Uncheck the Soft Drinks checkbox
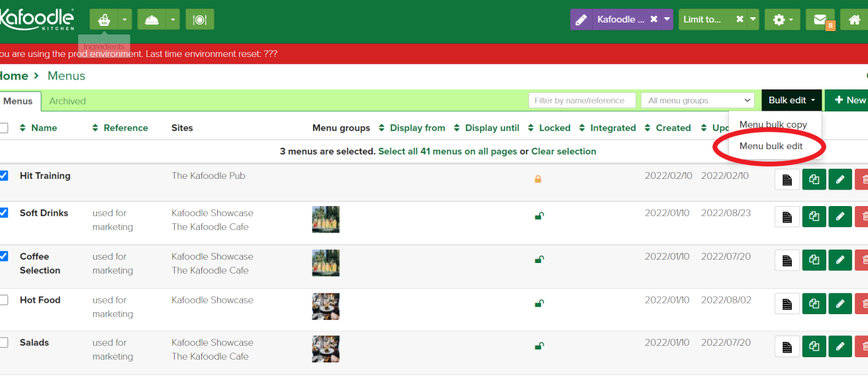868x377 pixels. coord(3,213)
